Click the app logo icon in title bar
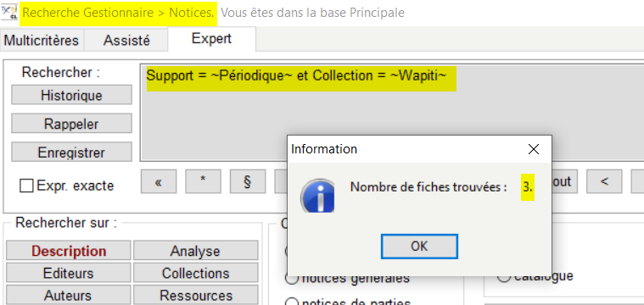644x305 pixels. (9, 13)
